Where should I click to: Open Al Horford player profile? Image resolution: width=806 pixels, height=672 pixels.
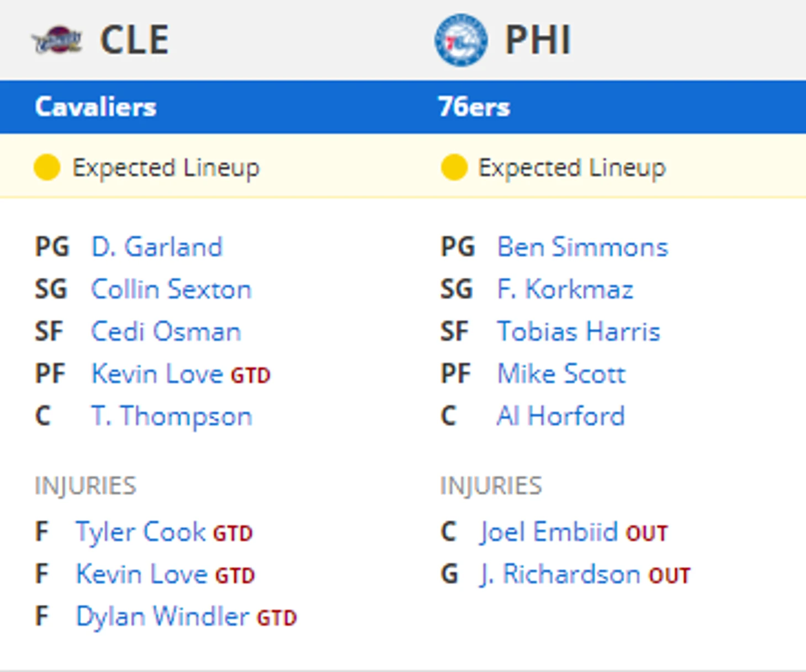pyautogui.click(x=560, y=417)
